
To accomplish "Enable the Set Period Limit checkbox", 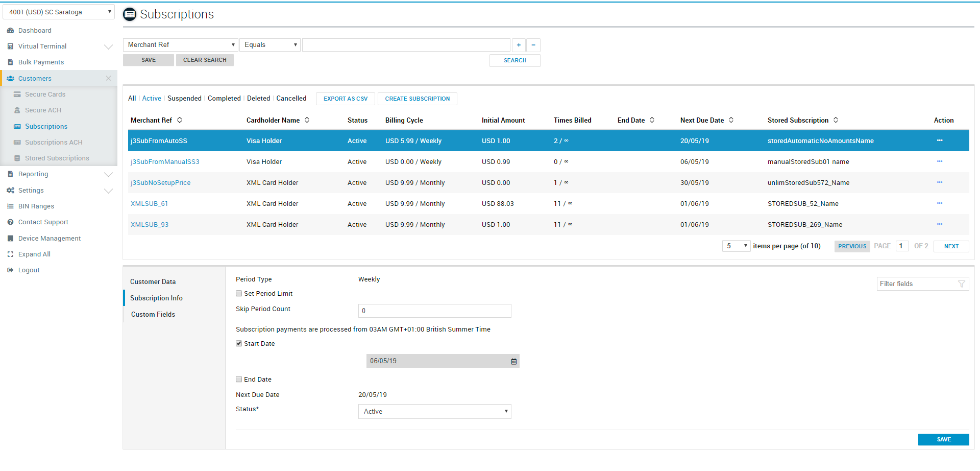I will coord(239,294).
